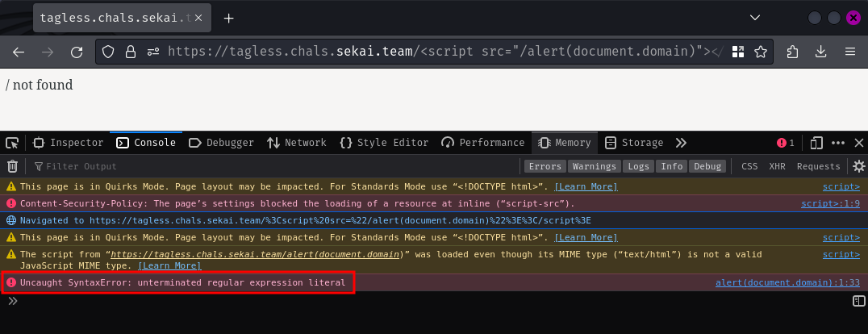Image resolution: width=868 pixels, height=334 pixels.
Task: Open script> source of MIME type warning
Action: click(841, 255)
